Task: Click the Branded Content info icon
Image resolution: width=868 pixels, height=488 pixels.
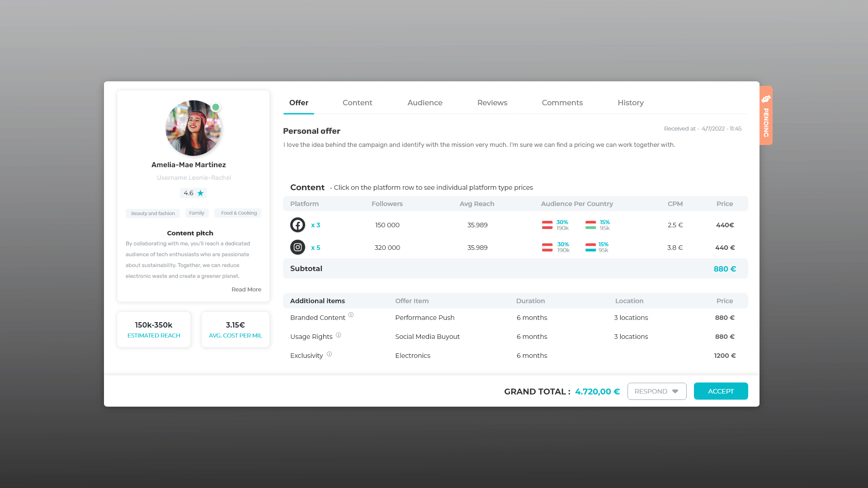Action: pos(351,315)
